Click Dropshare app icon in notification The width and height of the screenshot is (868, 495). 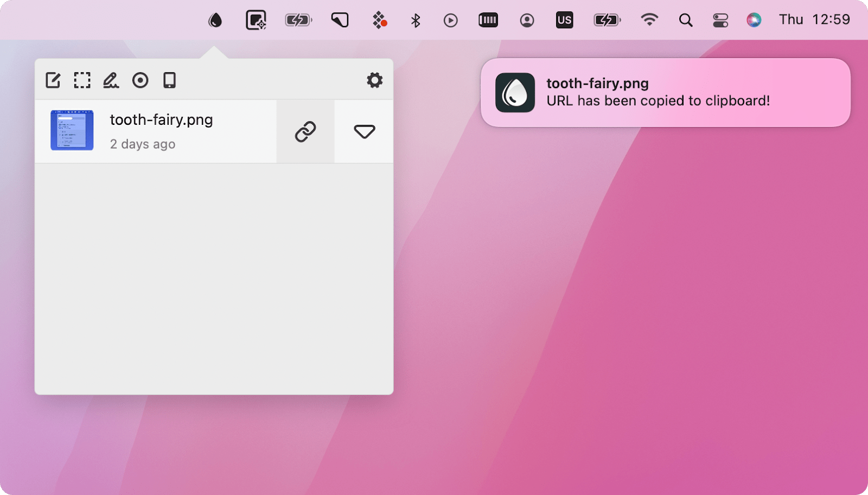[515, 93]
